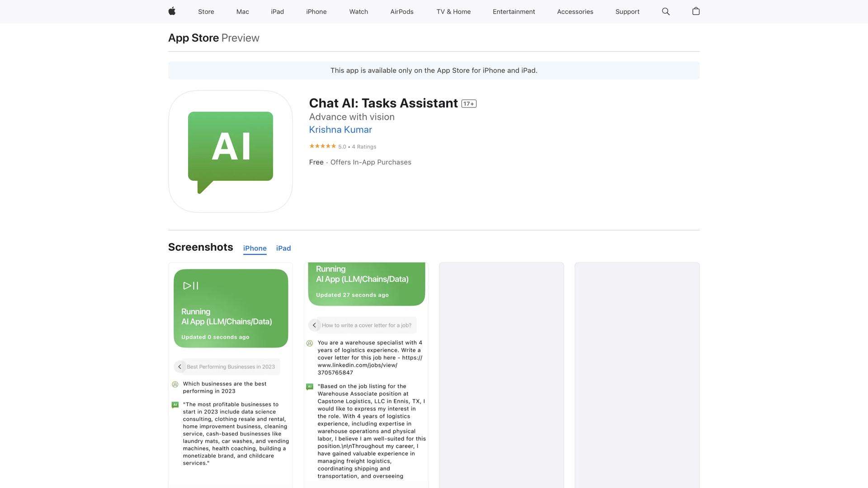This screenshot has height=488, width=868.
Task: Open the shopping bag
Action: [x=696, y=11]
